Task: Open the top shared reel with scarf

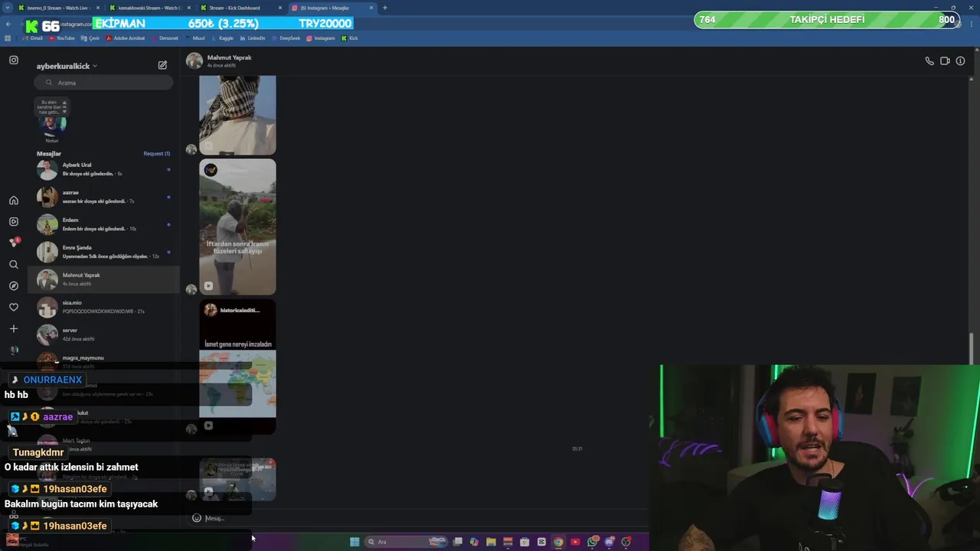Action: (237, 115)
